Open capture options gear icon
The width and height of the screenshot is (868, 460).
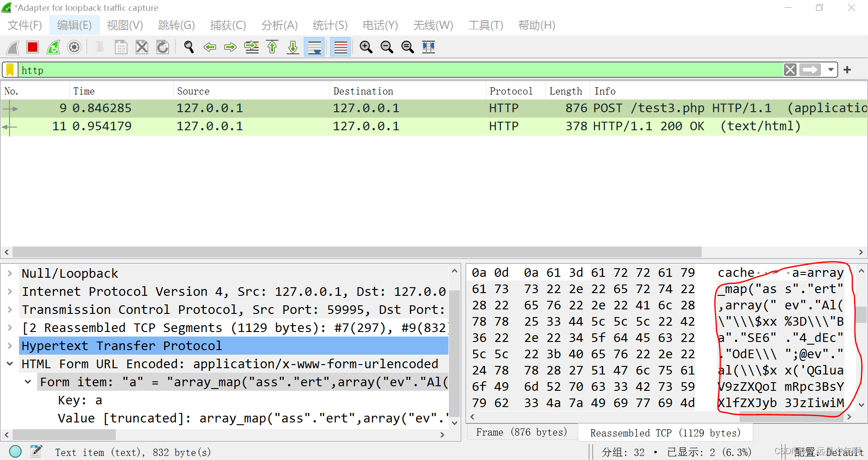[74, 47]
